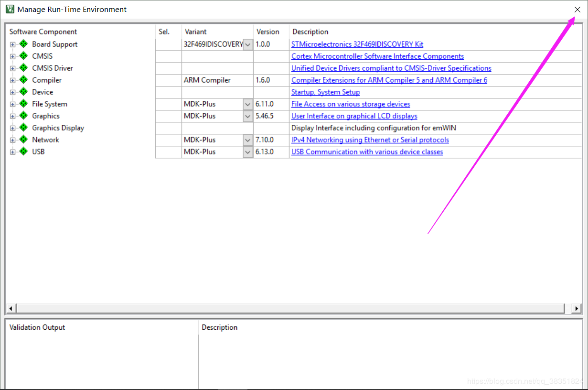Click the version 6.13.0 cell
588x390 pixels.
271,152
